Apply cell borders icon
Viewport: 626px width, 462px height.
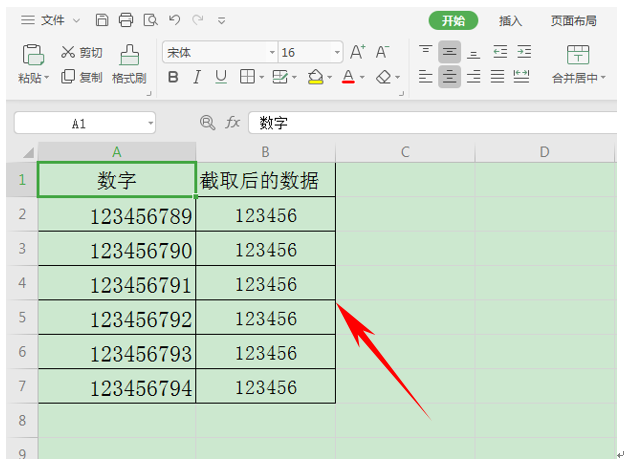pyautogui.click(x=247, y=77)
